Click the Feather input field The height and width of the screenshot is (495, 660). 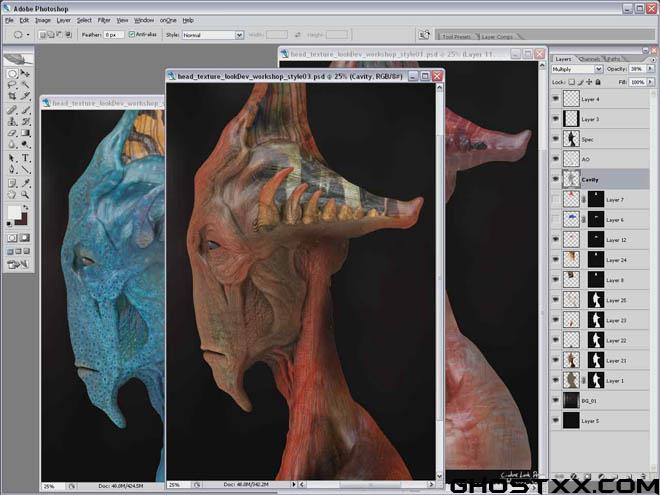(x=114, y=35)
